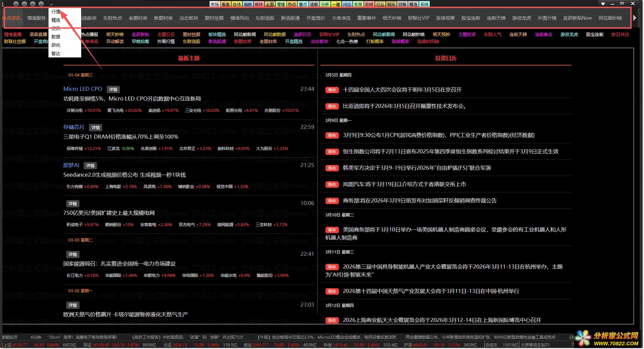
Task: Click the skin shirt icon near window controls
Action: (x=603, y=4)
